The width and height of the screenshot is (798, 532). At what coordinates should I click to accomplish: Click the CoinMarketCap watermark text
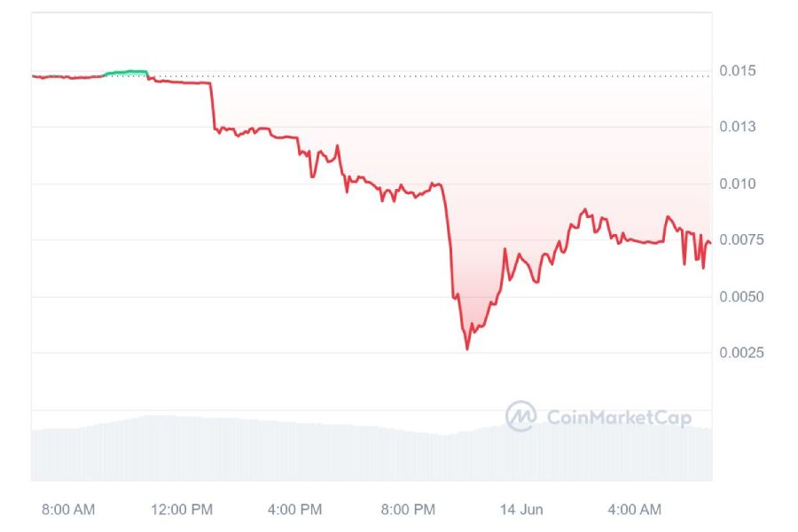coord(619,418)
